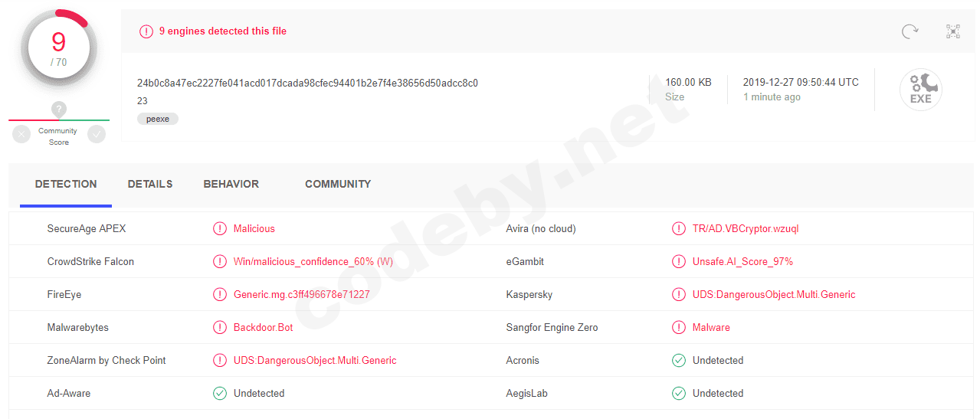980x419 pixels.
Task: Click the 'Undetected' result for Ad-Aware
Action: [259, 393]
